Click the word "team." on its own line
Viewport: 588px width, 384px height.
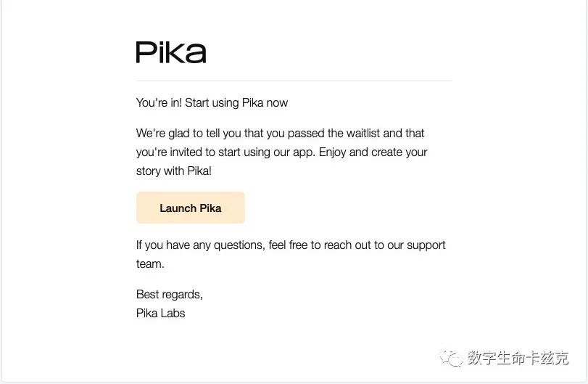[x=150, y=264]
